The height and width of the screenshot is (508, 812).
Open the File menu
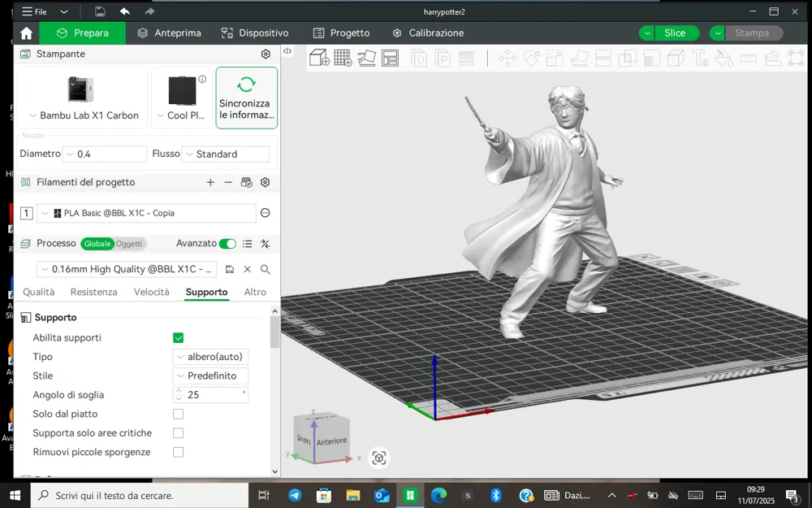34,11
